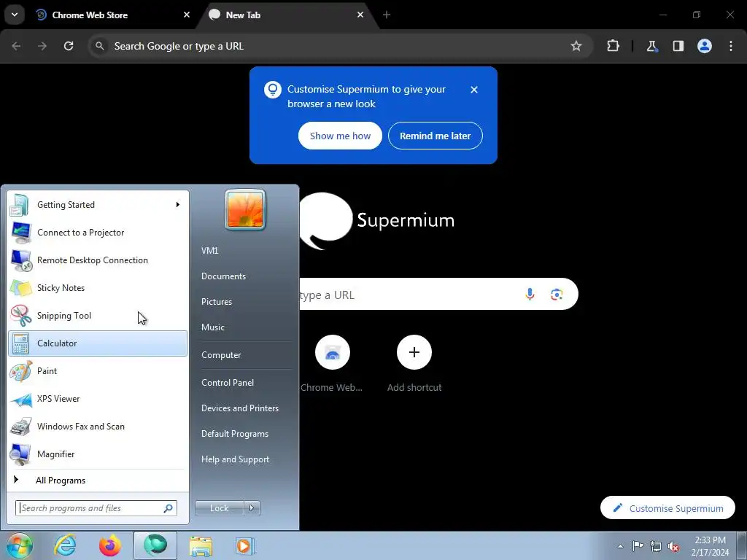Click the XPS Viewer icon
747x560 pixels.
(x=21, y=399)
